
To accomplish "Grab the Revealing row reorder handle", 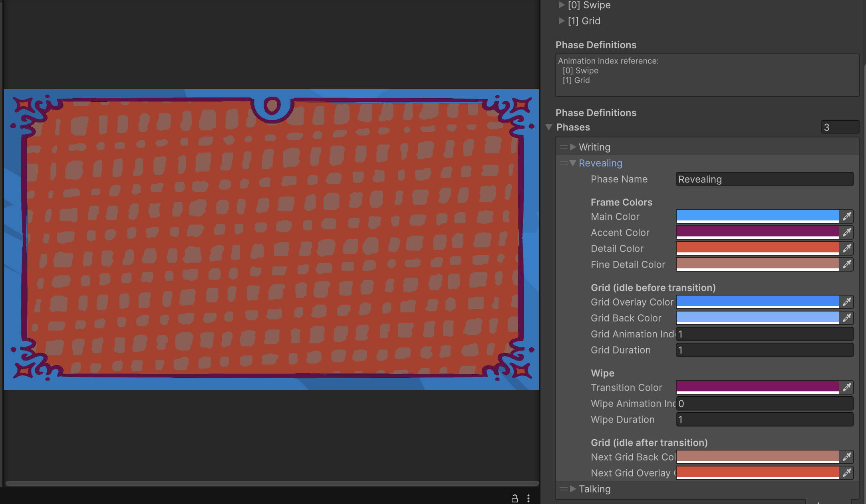I will tap(563, 163).
